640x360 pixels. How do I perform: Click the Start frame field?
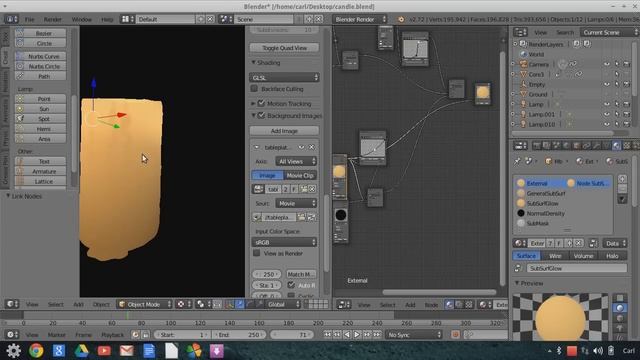182,335
